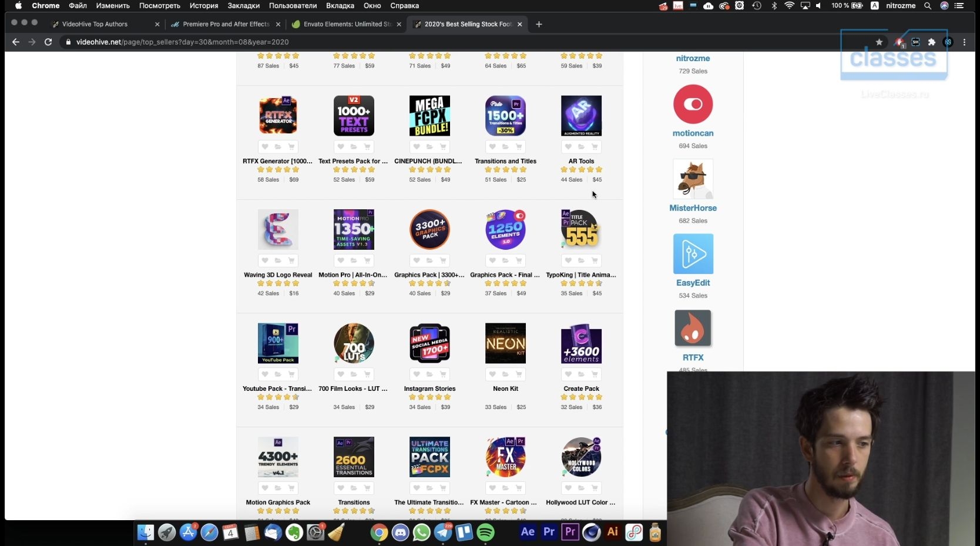The width and height of the screenshot is (980, 546).
Task: Add Text Presets Pack to a collection
Action: (354, 147)
